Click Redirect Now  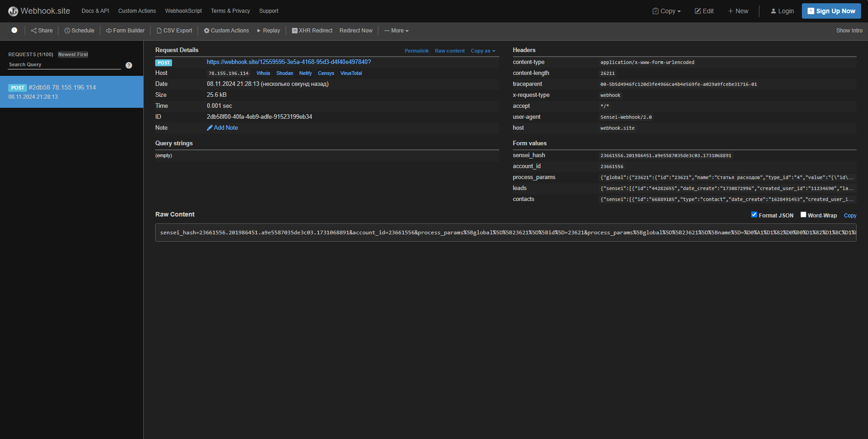click(356, 31)
